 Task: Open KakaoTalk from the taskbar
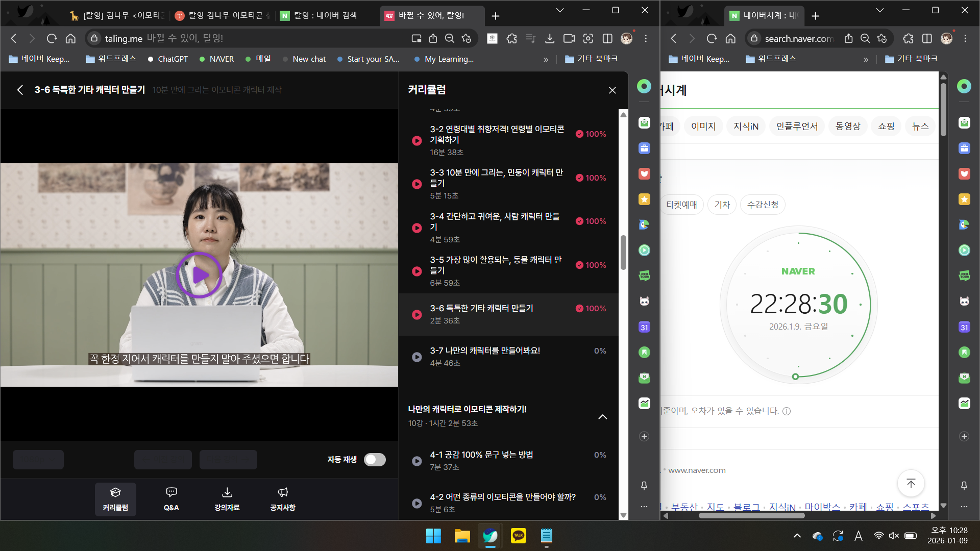[518, 536]
